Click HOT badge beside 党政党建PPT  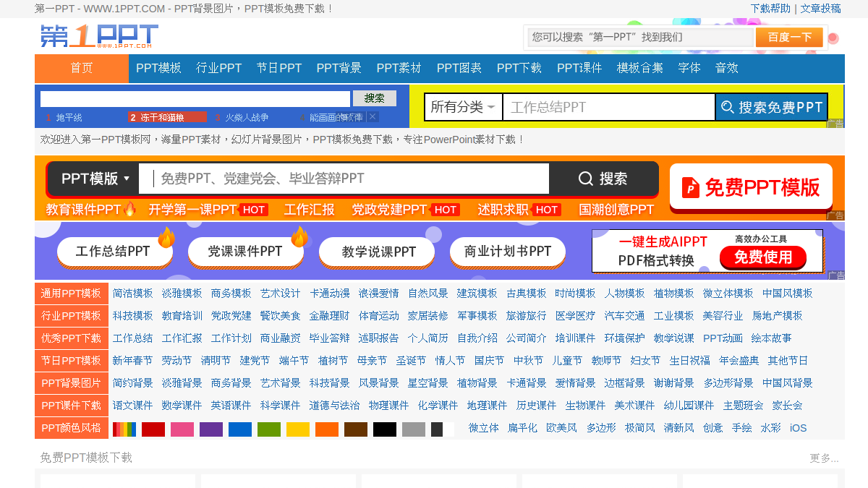click(445, 210)
